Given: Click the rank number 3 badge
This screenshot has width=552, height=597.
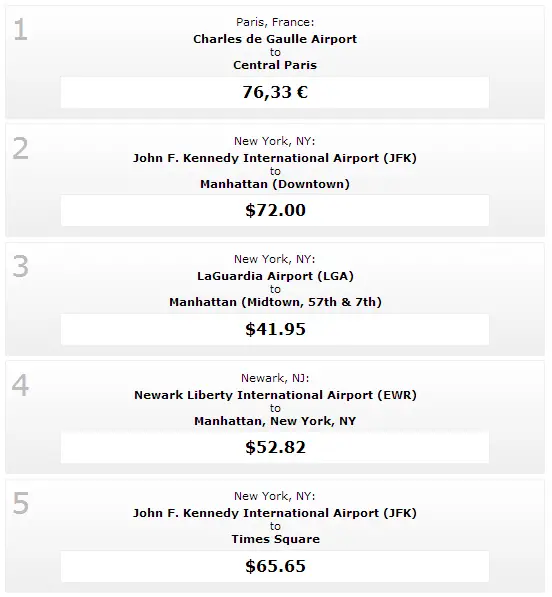Looking at the screenshot, I should pyautogui.click(x=21, y=267).
